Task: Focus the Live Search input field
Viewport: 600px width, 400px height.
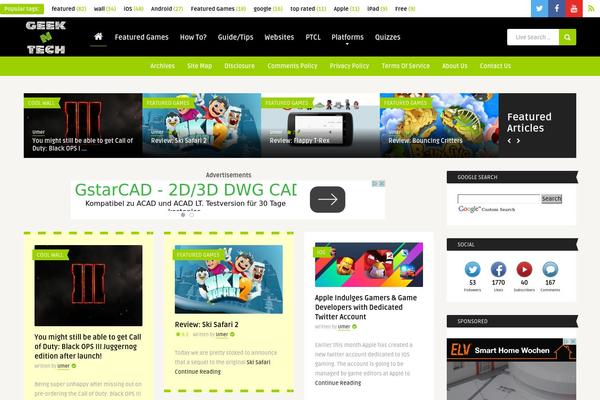Action: pos(533,37)
